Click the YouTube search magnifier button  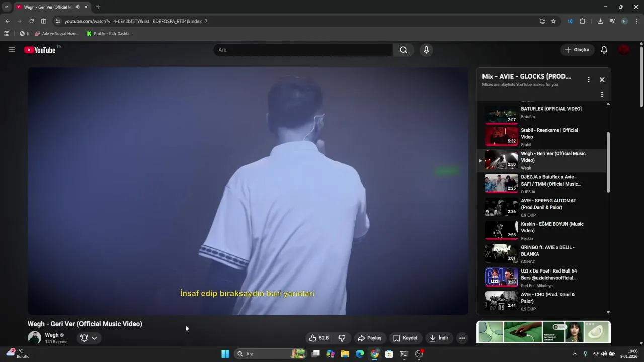(404, 50)
